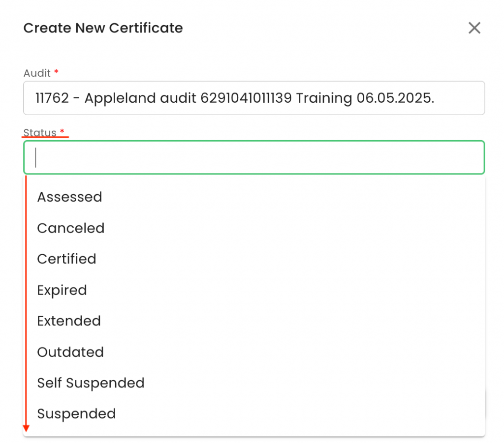Click the red downward arrowhead beside the list
This screenshot has width=504, height=443.
click(26, 429)
